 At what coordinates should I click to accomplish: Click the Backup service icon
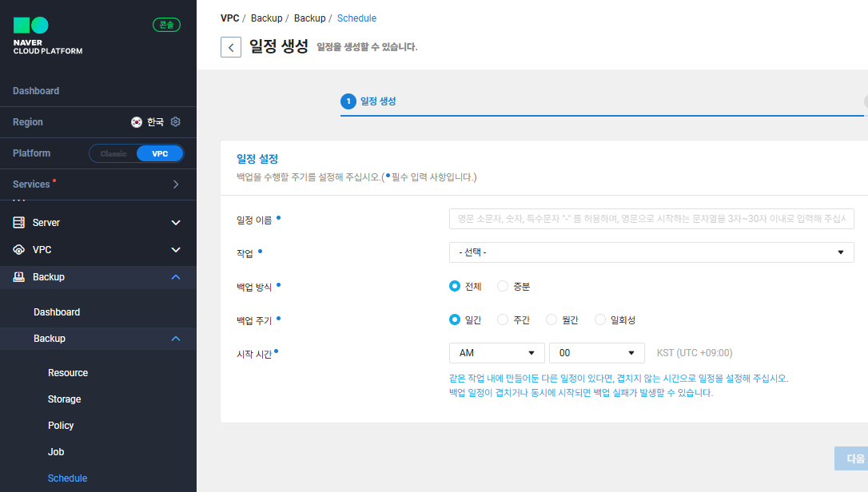click(x=19, y=276)
